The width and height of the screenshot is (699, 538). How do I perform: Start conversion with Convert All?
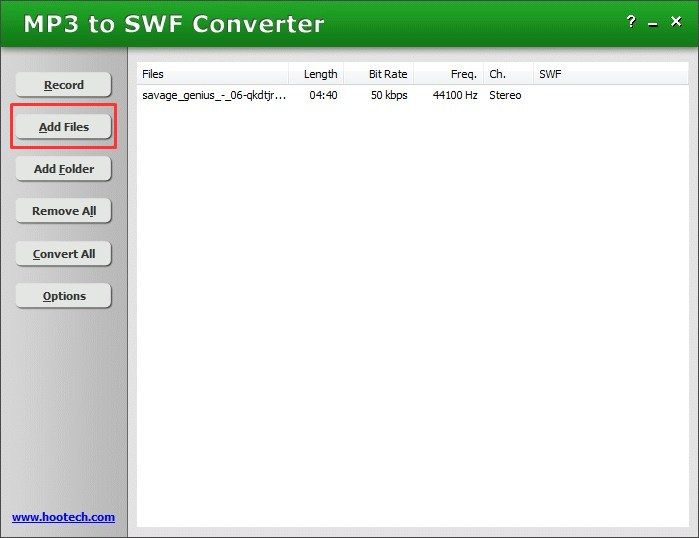(63, 254)
